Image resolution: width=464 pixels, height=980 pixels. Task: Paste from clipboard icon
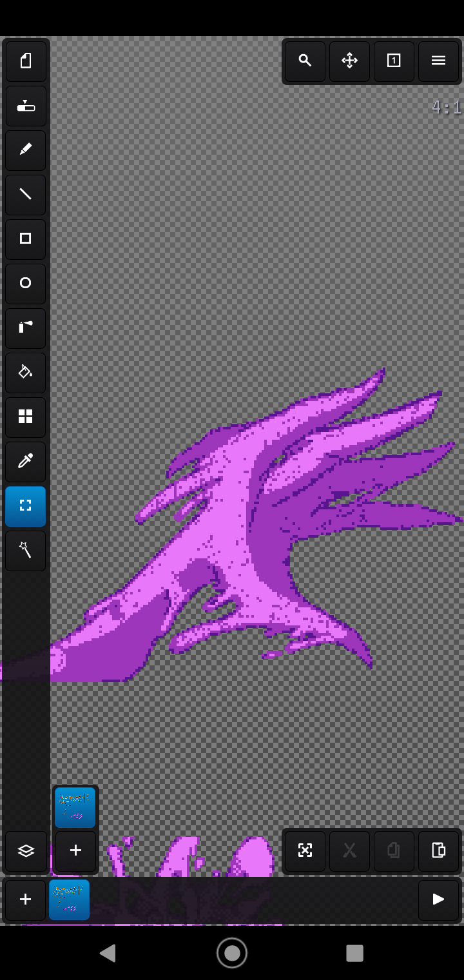tap(438, 851)
